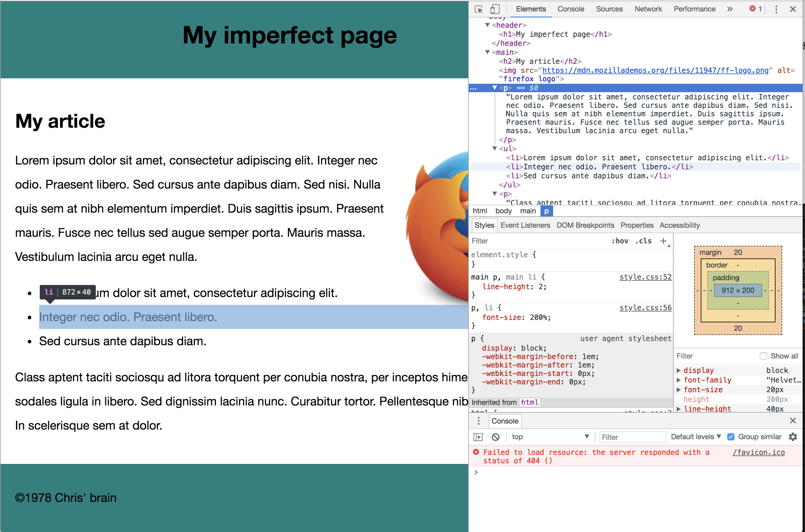Open the style.css:52 source link
The width and height of the screenshot is (805, 532).
pos(645,277)
